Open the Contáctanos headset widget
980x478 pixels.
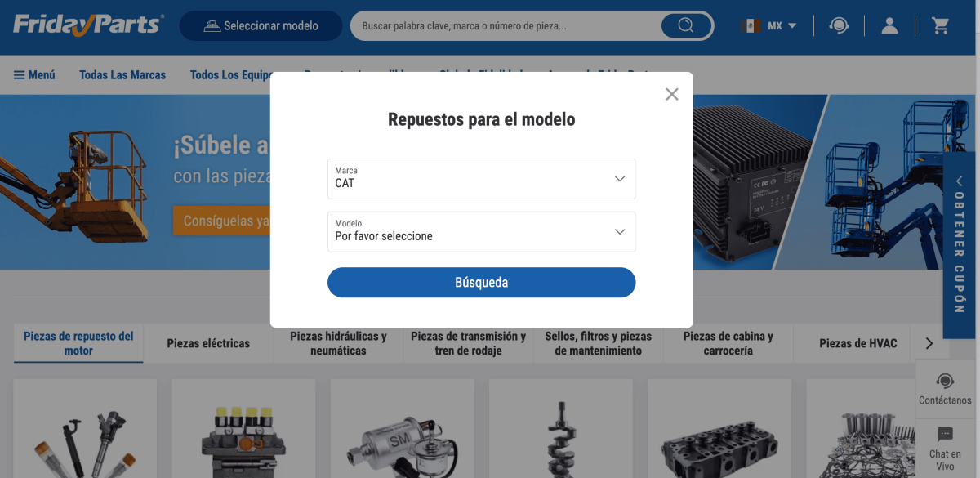pyautogui.click(x=945, y=388)
